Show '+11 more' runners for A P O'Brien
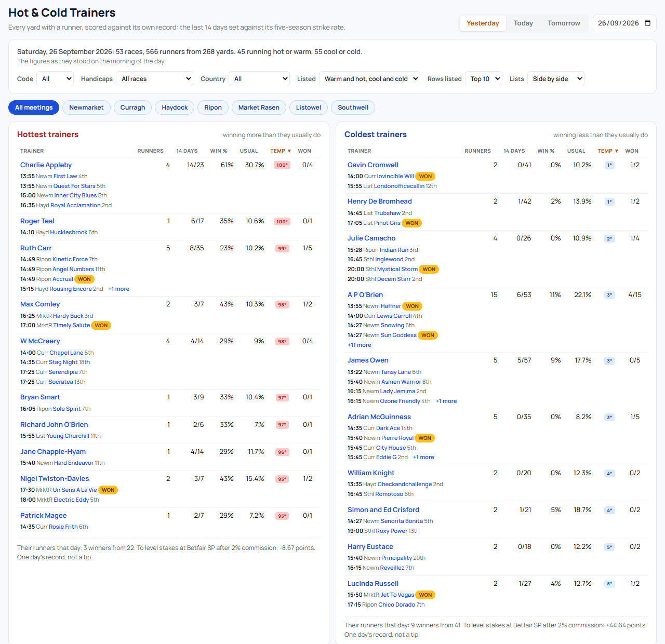This screenshot has width=665, height=644. (360, 345)
